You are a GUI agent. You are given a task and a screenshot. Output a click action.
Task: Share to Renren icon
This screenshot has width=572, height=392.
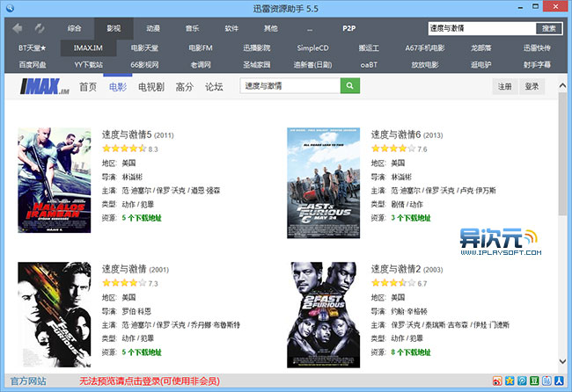point(559,381)
